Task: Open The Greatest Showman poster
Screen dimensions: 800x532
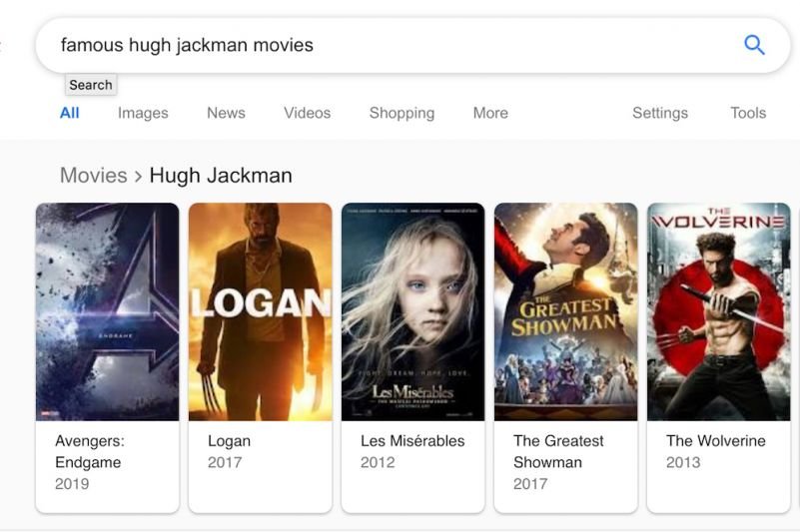Action: [x=565, y=311]
